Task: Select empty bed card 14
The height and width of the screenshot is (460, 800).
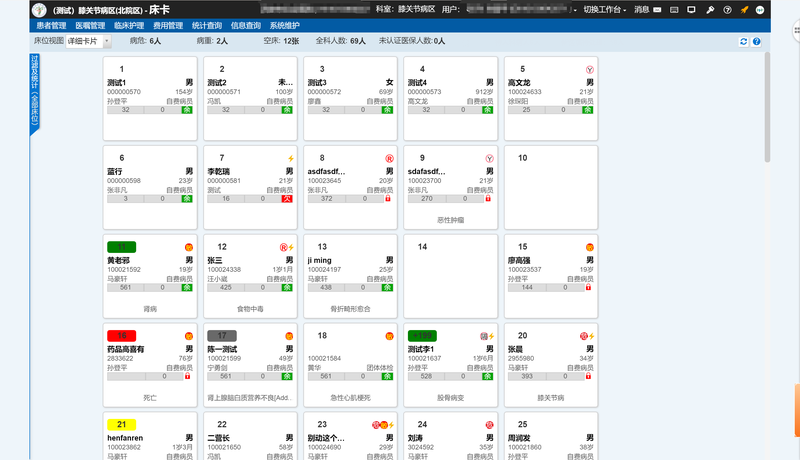Action: [x=451, y=276]
